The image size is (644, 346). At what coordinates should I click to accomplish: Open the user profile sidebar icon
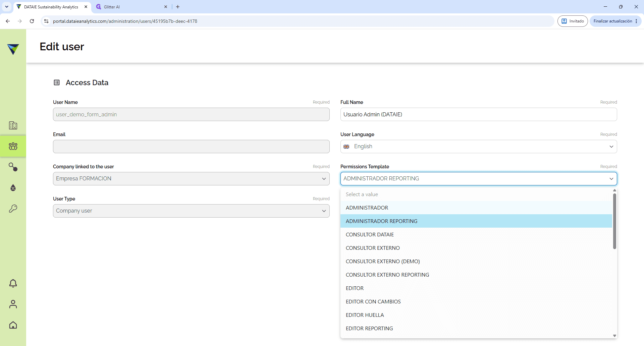click(13, 304)
